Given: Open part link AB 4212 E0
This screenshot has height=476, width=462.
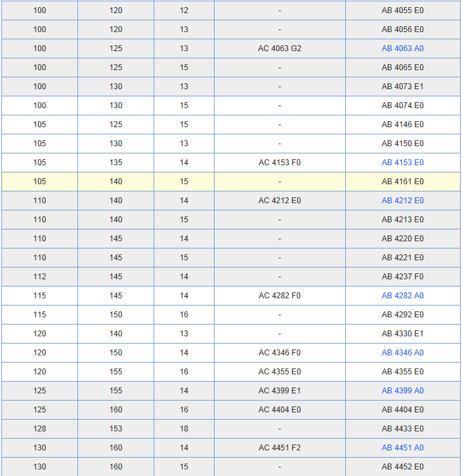Looking at the screenshot, I should 402,201.
